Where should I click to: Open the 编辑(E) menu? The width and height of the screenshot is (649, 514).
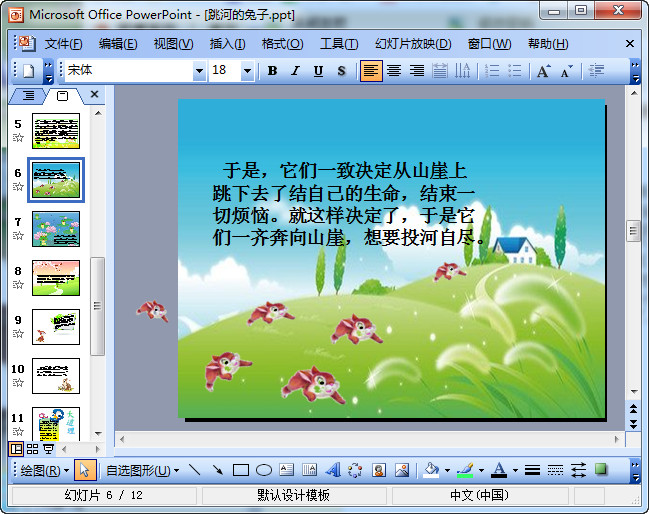[118, 43]
